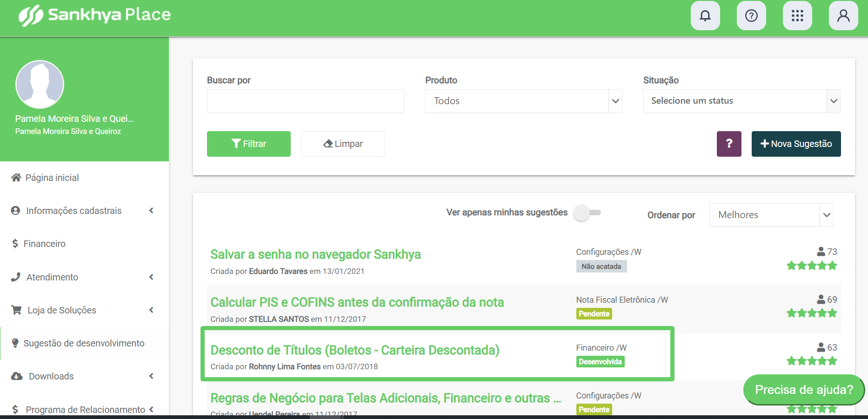Click the Buscar por search field

[x=306, y=101]
